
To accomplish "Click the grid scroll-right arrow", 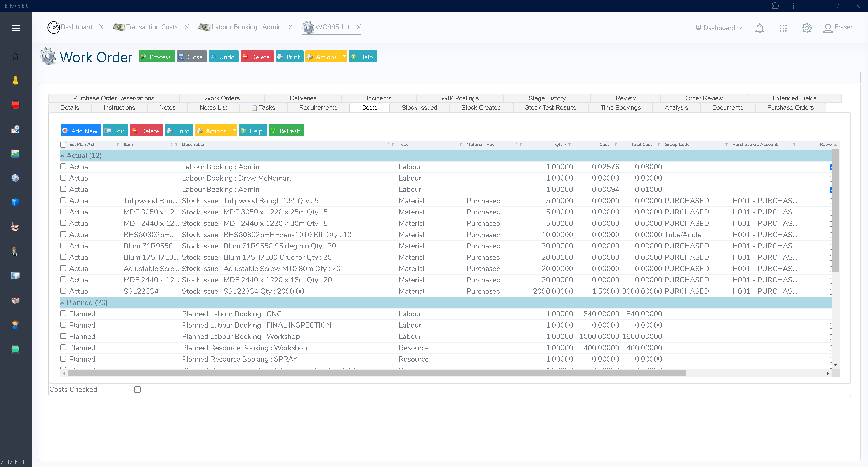I will tap(828, 373).
